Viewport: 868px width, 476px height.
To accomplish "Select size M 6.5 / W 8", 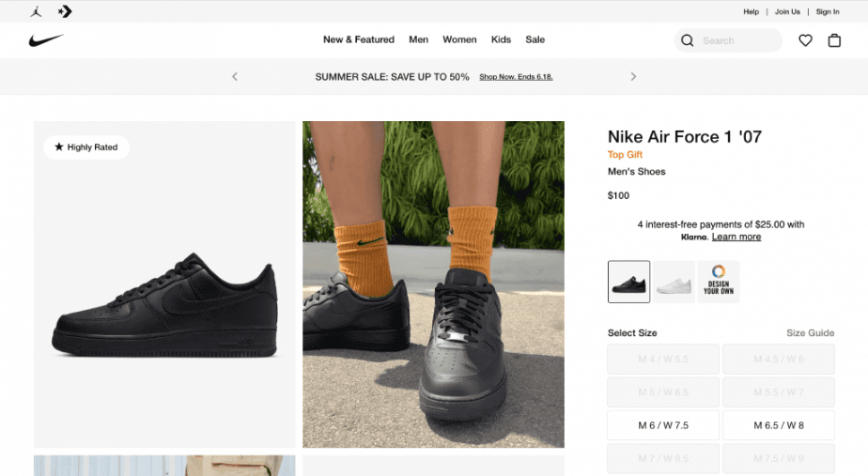I will [x=779, y=425].
